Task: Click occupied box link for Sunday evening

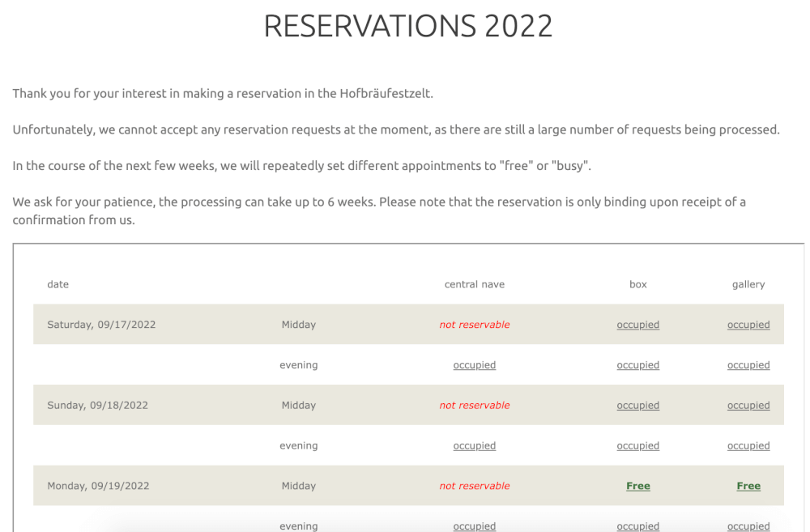Action: coord(638,445)
